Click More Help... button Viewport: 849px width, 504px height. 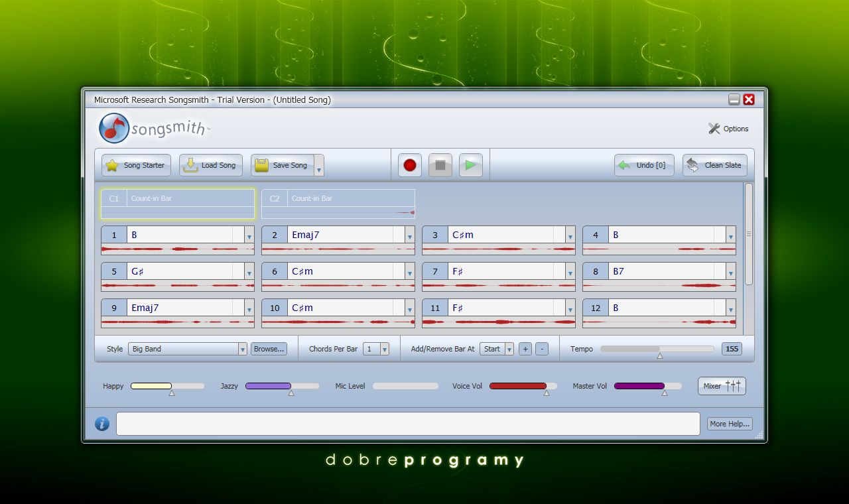point(730,424)
